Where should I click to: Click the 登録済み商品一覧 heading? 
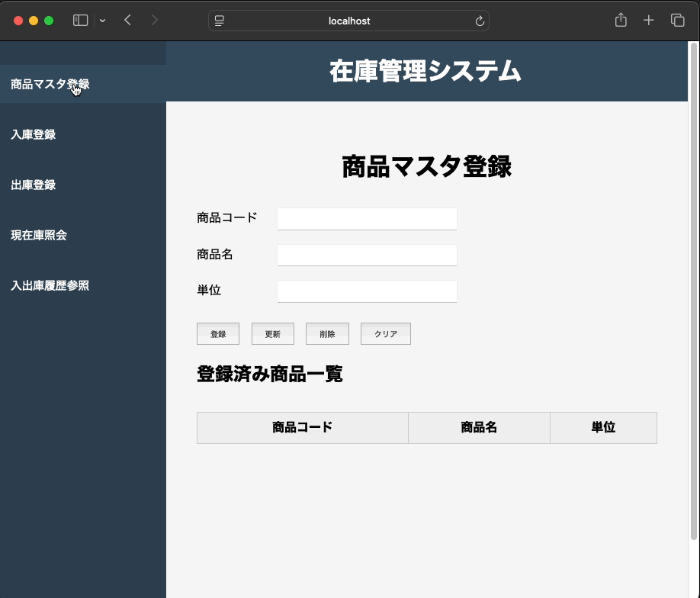270,374
